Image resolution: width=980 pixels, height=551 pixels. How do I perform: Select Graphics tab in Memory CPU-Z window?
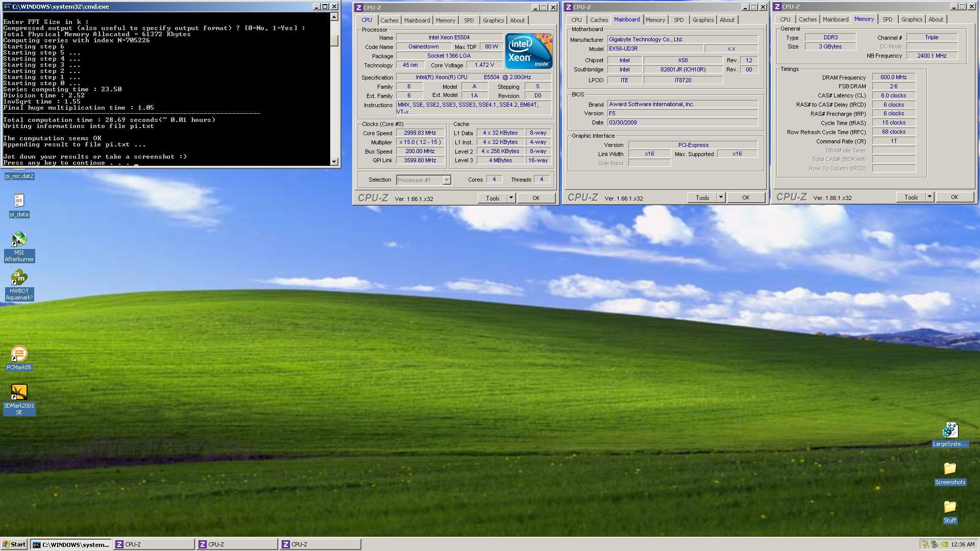tap(912, 19)
